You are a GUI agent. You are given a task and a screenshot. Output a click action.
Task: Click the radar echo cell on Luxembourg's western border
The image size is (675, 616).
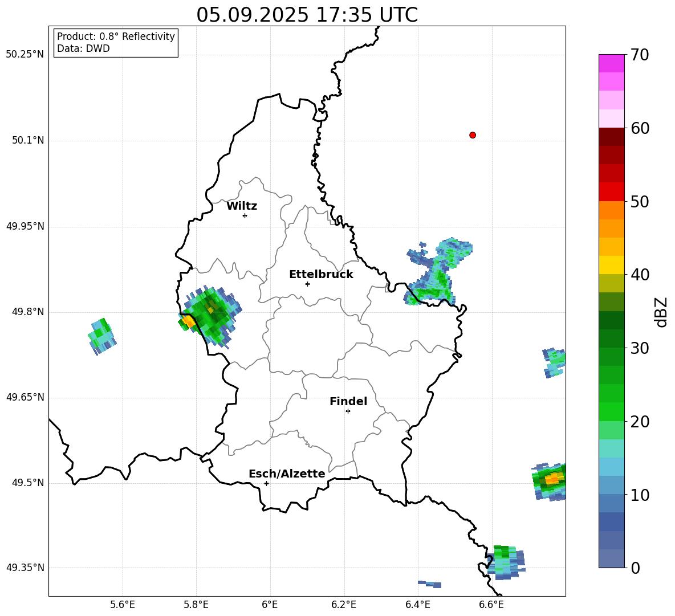[210, 316]
